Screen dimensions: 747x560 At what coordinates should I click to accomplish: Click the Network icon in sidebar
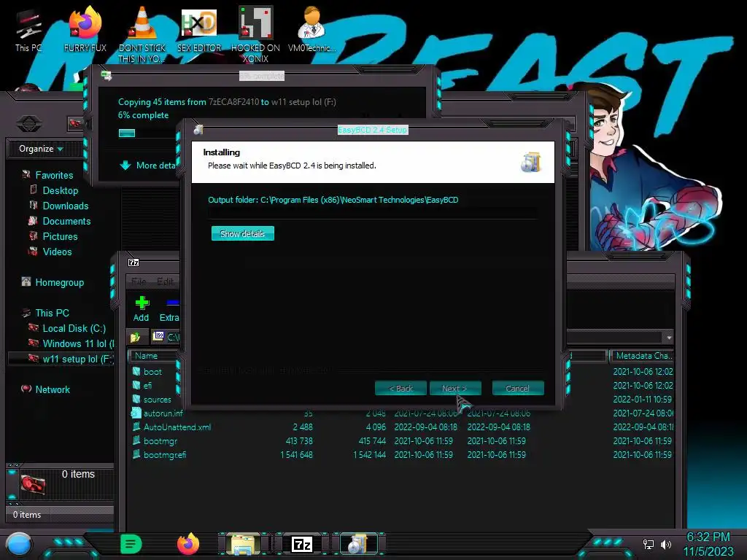coord(26,389)
